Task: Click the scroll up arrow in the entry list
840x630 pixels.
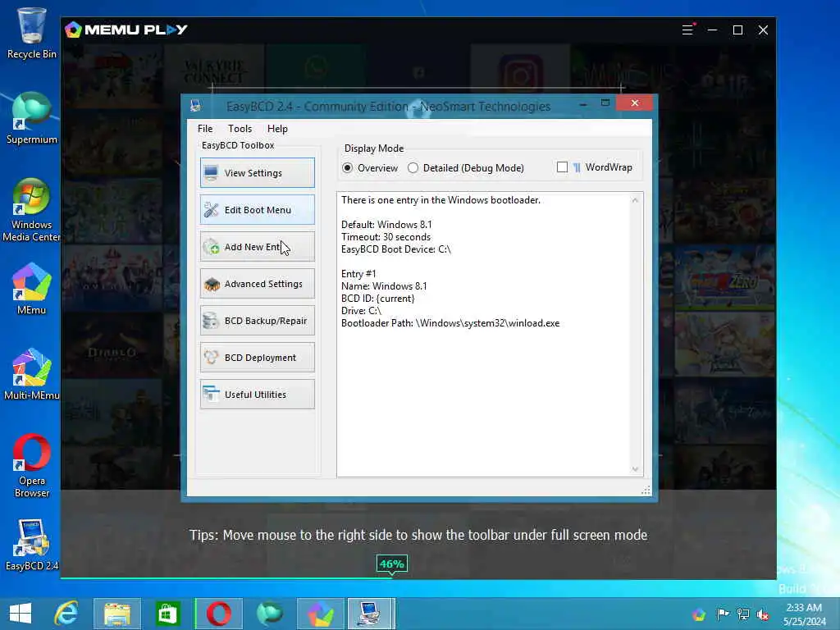Action: pyautogui.click(x=635, y=200)
